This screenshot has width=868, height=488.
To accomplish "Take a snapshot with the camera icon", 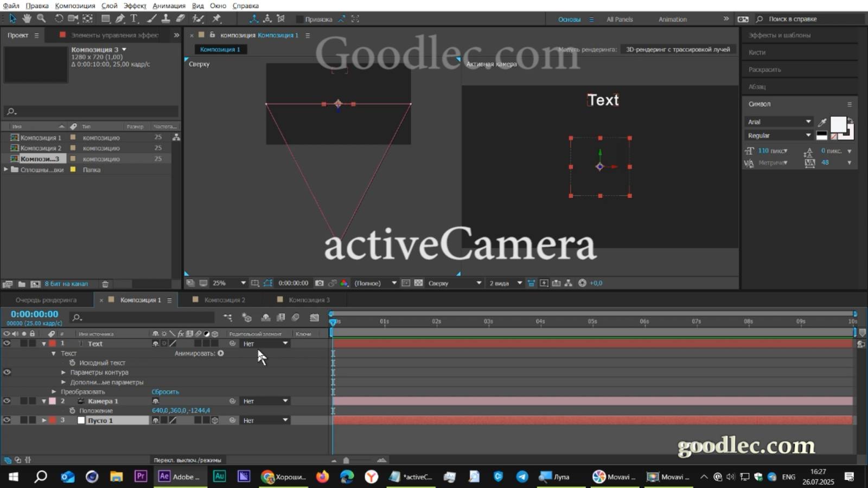I will click(319, 282).
